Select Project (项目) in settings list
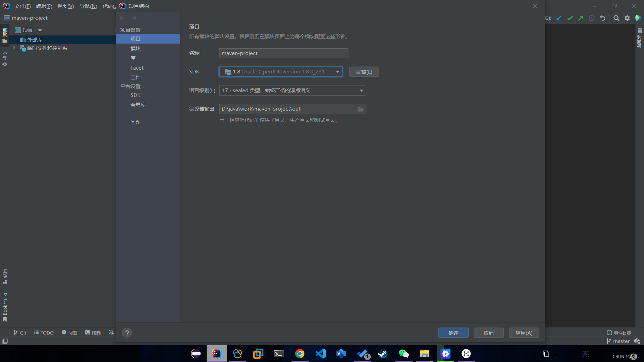The height and width of the screenshot is (362, 644). [148, 39]
